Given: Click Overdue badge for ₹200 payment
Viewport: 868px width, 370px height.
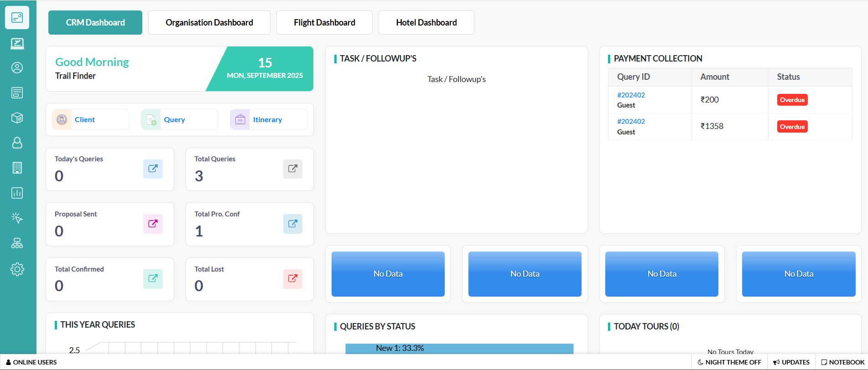Looking at the screenshot, I should [792, 100].
